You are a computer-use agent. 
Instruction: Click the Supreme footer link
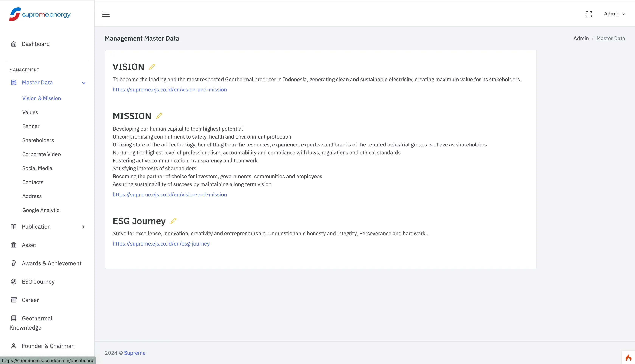[135, 353]
